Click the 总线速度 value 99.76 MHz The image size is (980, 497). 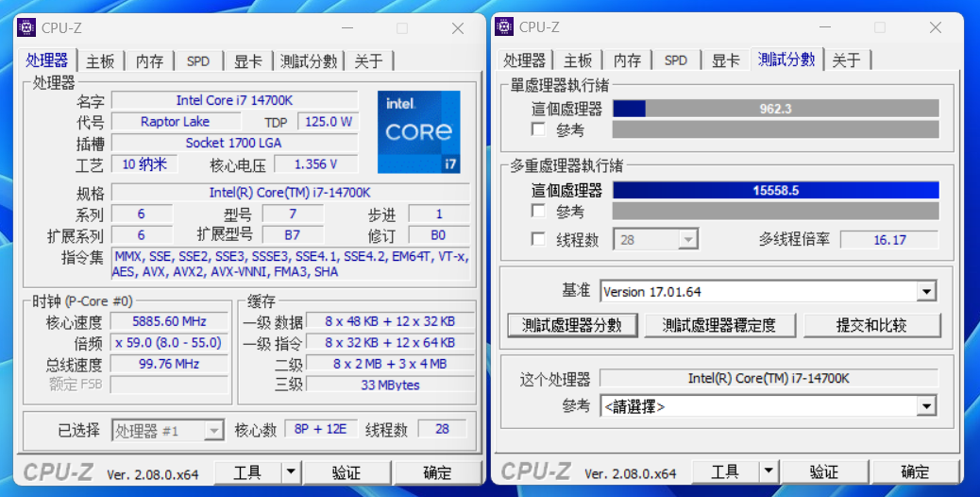(169, 364)
